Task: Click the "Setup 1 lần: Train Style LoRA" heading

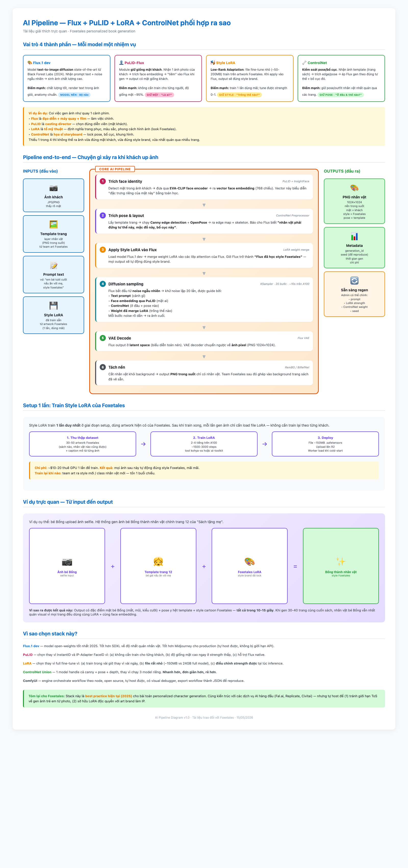Action: (74, 405)
